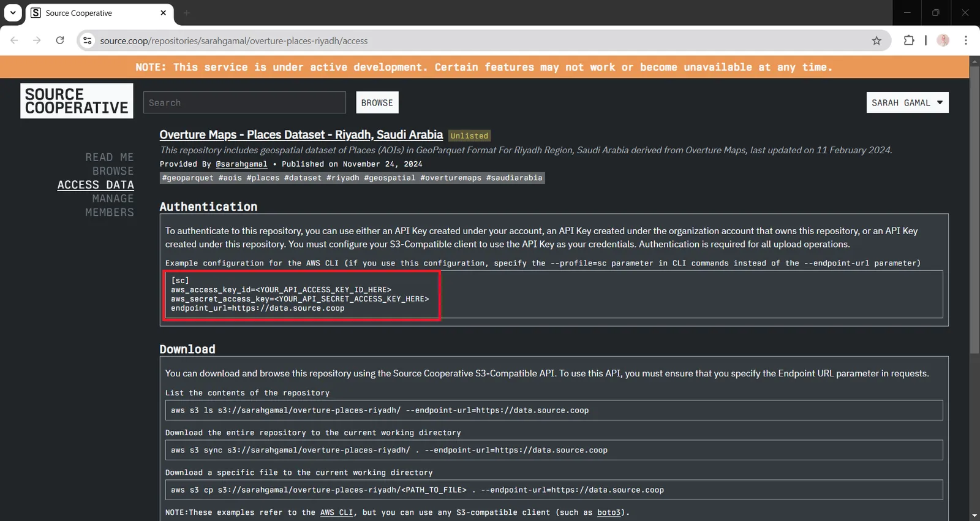Open the Chrome profile avatar
980x521 pixels.
click(x=943, y=40)
